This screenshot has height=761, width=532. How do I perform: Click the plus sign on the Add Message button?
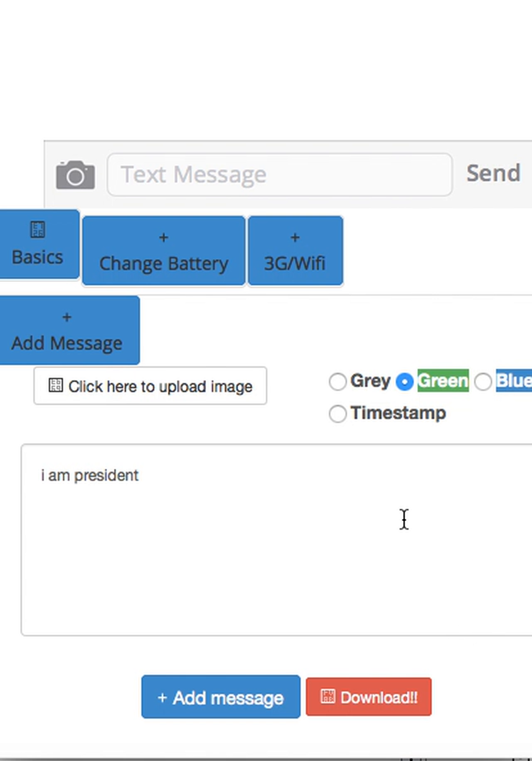point(66,317)
